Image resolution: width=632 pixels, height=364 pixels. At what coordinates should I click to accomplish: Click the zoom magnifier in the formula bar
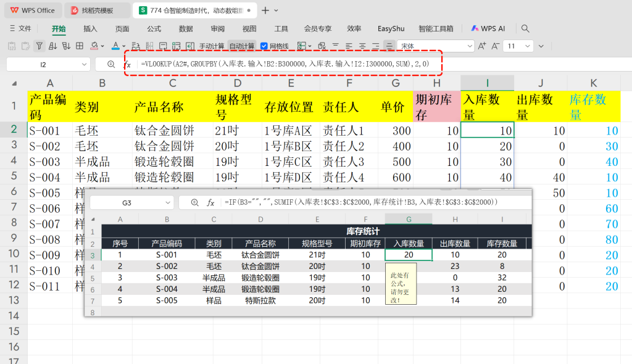[111, 64]
